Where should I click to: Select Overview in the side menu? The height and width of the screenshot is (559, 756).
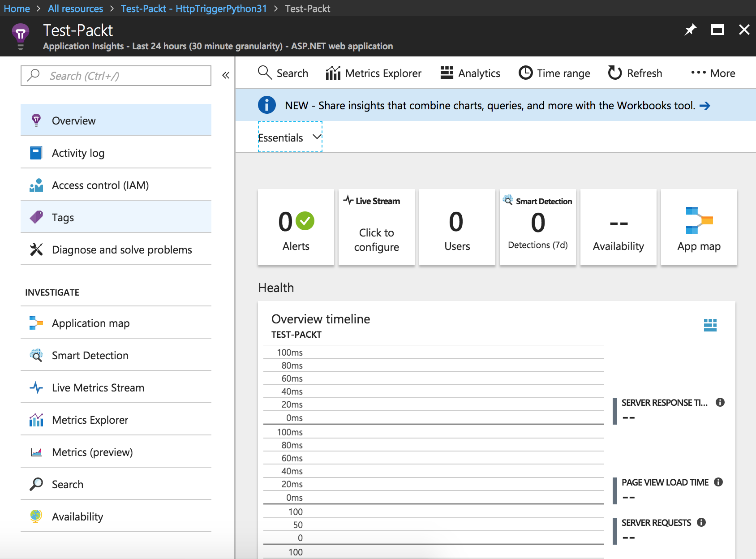tap(116, 120)
